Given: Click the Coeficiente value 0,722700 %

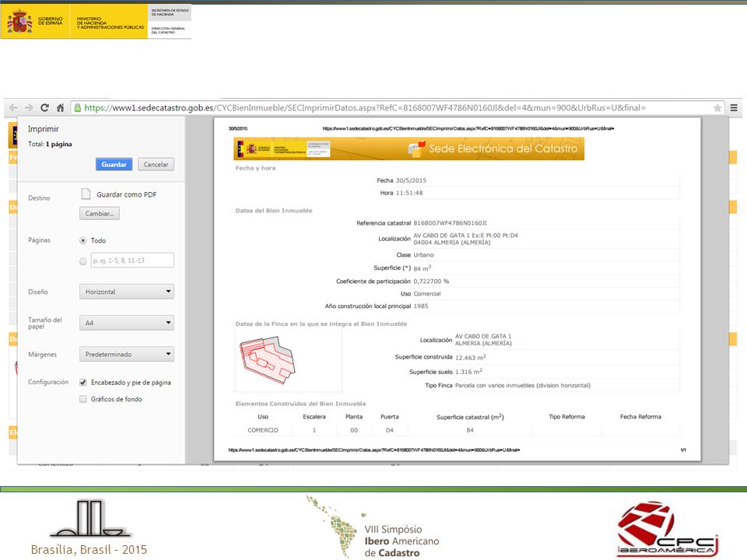Looking at the screenshot, I should 431,282.
